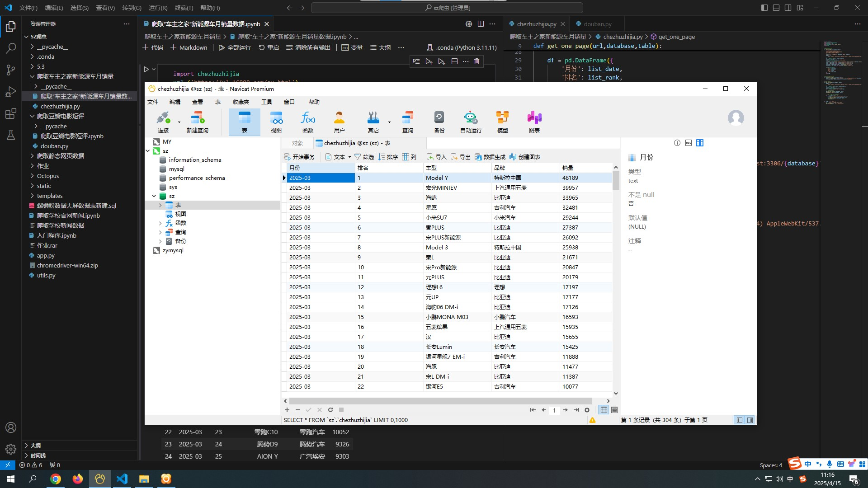The width and height of the screenshot is (868, 488).
Task: Open the 文本 dropdown in table toolbar
Action: [349, 157]
